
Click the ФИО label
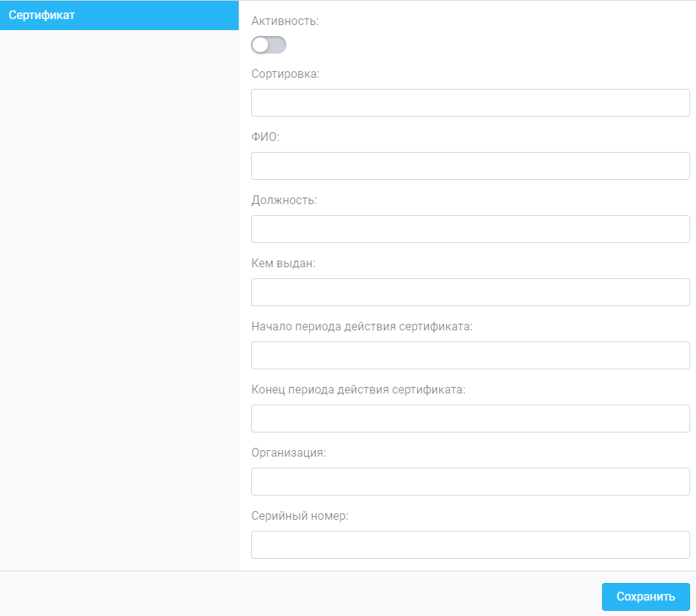click(265, 137)
